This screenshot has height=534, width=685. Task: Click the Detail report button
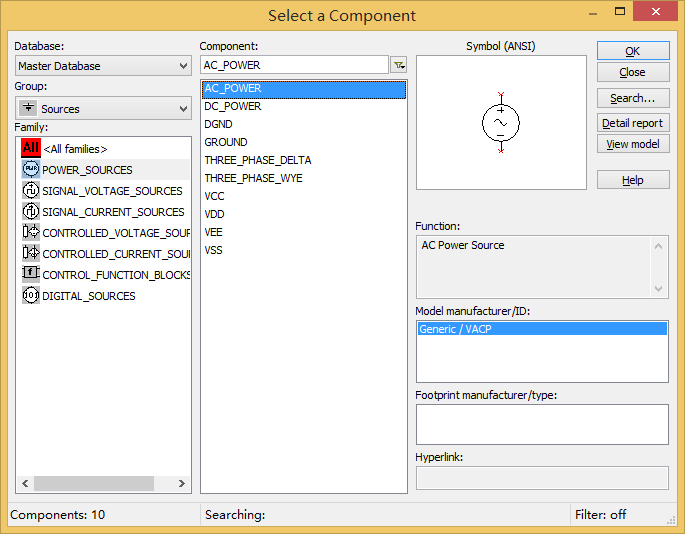point(633,123)
